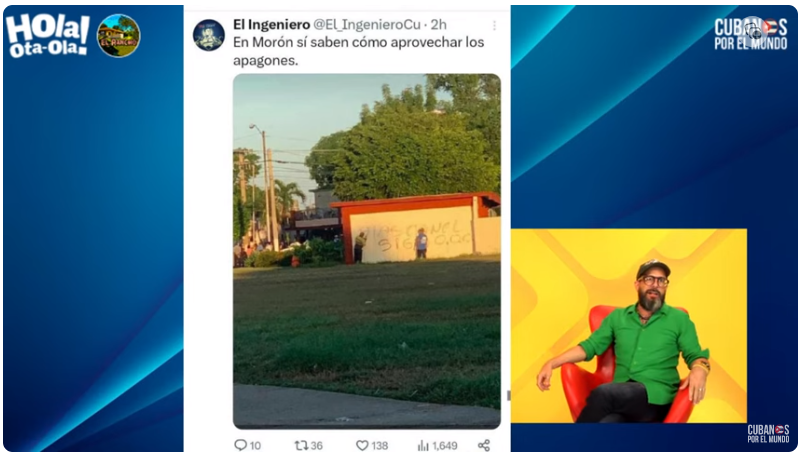Click the presenter webcam video frame

click(629, 326)
